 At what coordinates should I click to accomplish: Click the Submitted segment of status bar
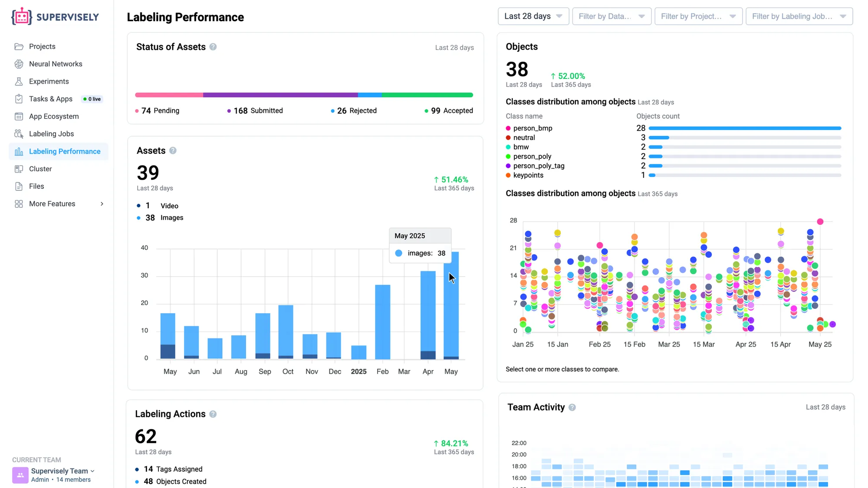pyautogui.click(x=280, y=95)
